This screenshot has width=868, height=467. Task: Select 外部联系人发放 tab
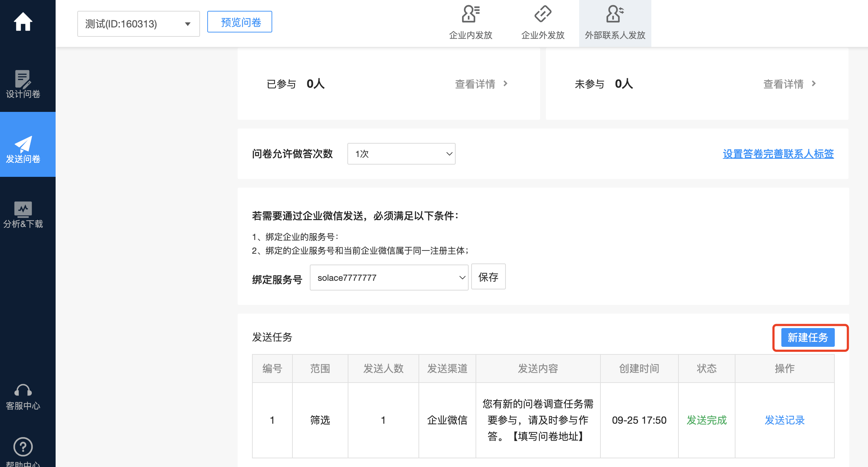pyautogui.click(x=615, y=23)
